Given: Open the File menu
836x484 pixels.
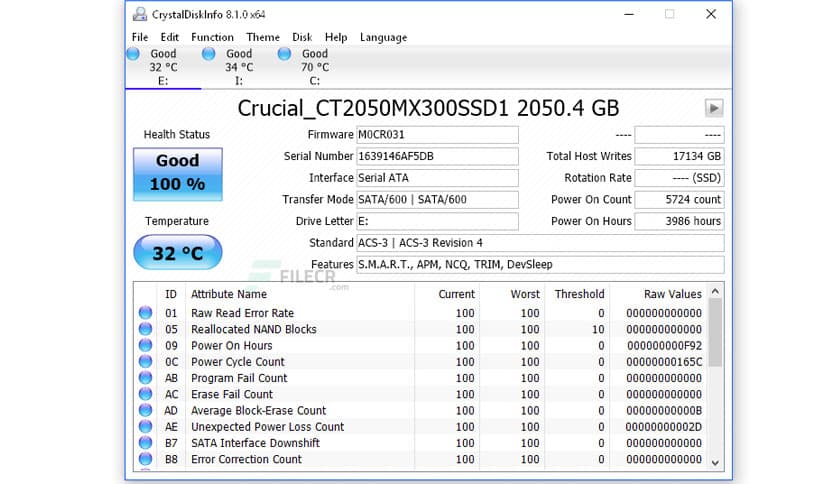Looking at the screenshot, I should (x=140, y=37).
